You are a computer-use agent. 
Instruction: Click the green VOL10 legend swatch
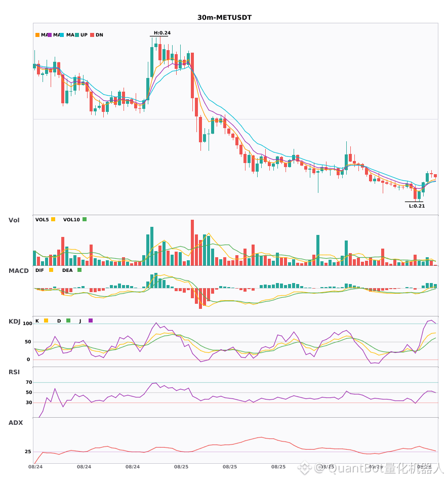(85, 219)
